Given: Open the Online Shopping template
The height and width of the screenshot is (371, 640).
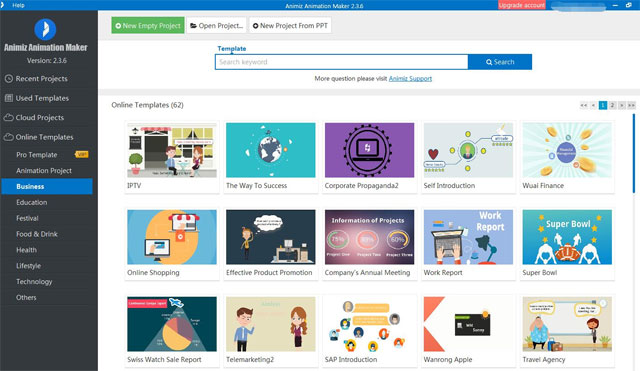Looking at the screenshot, I should point(172,237).
